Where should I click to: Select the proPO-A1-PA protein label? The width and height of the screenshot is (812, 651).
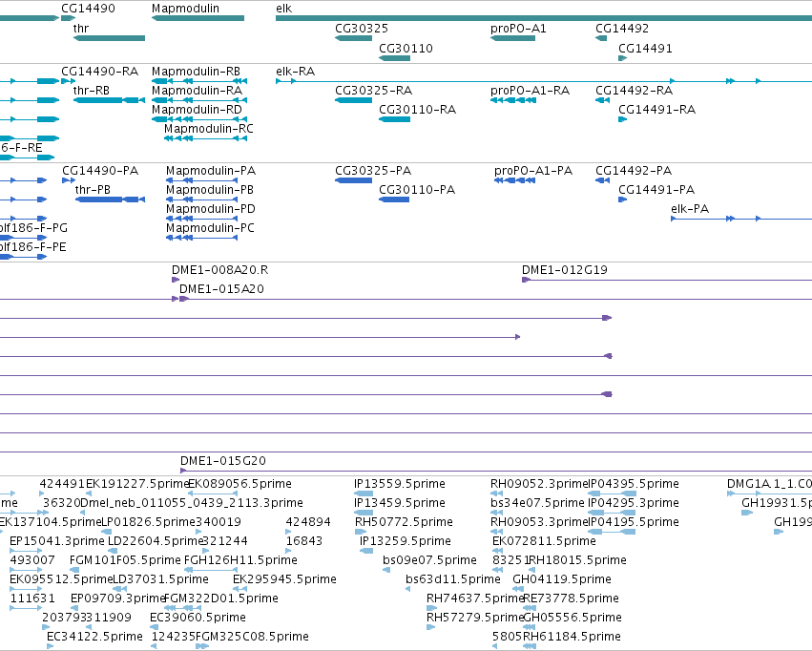(532, 171)
